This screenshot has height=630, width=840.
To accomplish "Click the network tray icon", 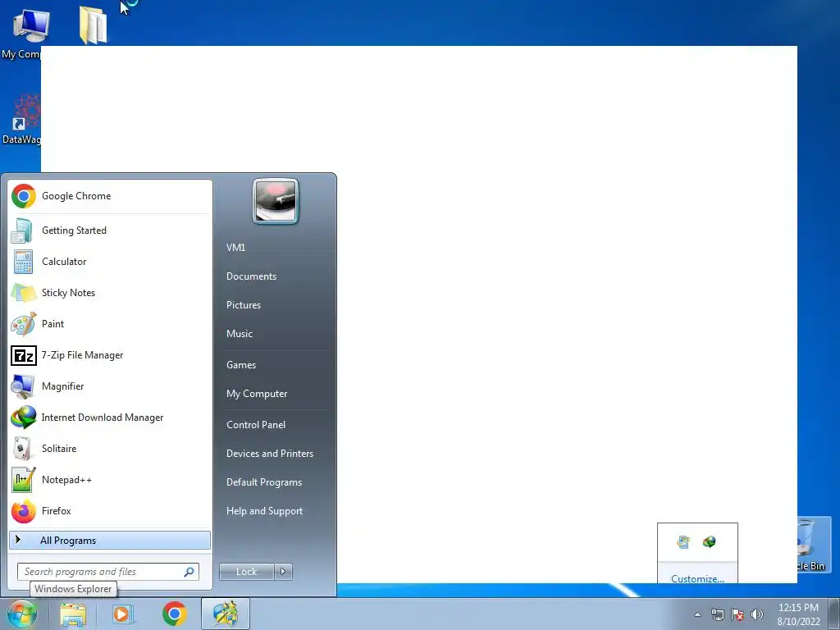I will tap(717, 614).
